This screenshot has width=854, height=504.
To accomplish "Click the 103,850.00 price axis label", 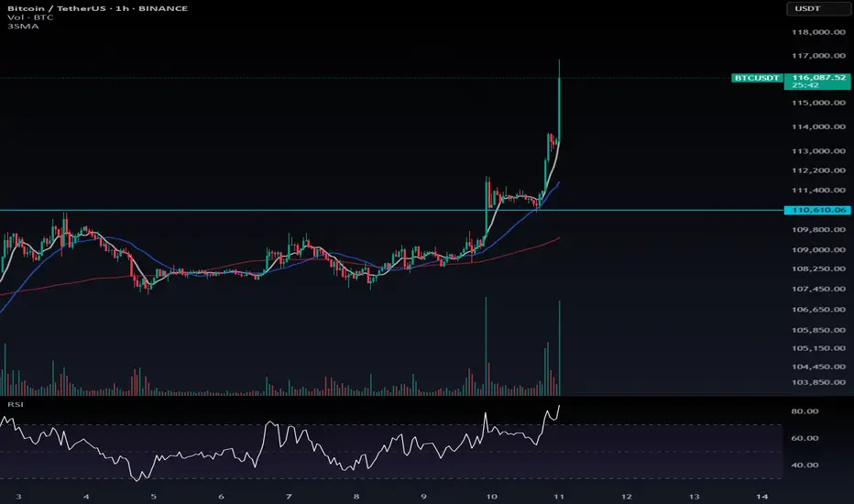I will tap(818, 382).
